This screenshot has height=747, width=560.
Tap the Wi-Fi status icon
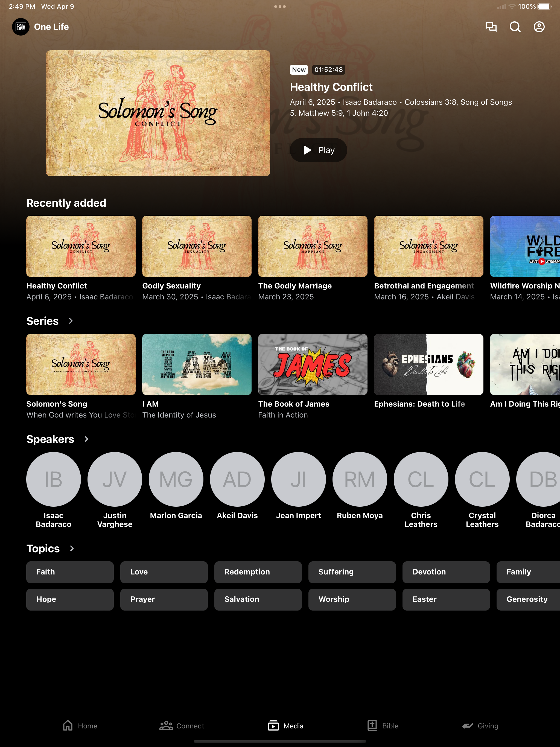pos(512,6)
